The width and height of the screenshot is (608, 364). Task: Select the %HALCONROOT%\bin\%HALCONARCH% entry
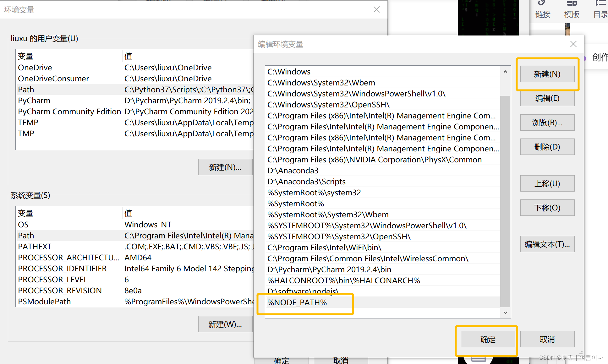(x=343, y=280)
